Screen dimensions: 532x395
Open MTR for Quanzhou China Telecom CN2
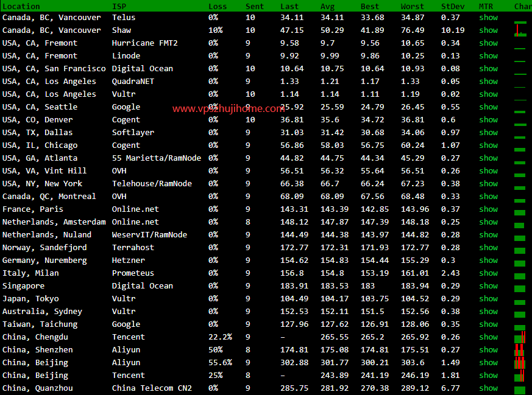[x=488, y=388]
